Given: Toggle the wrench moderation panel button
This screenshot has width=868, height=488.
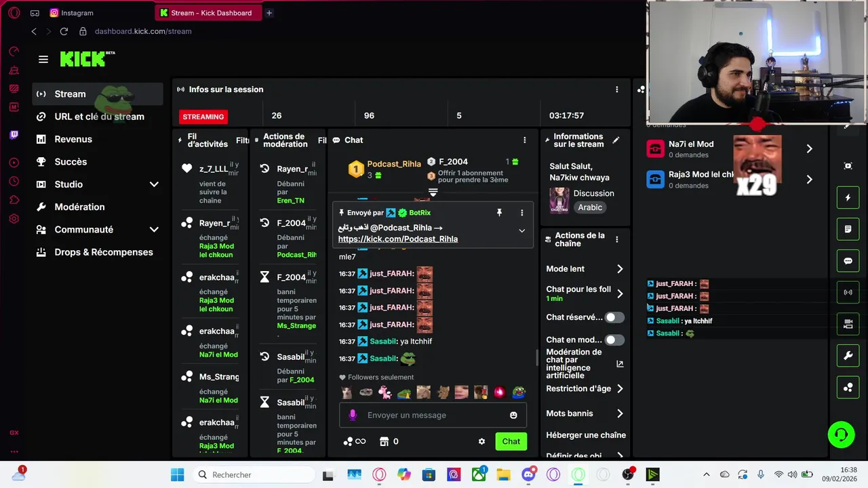Looking at the screenshot, I should coord(848,356).
